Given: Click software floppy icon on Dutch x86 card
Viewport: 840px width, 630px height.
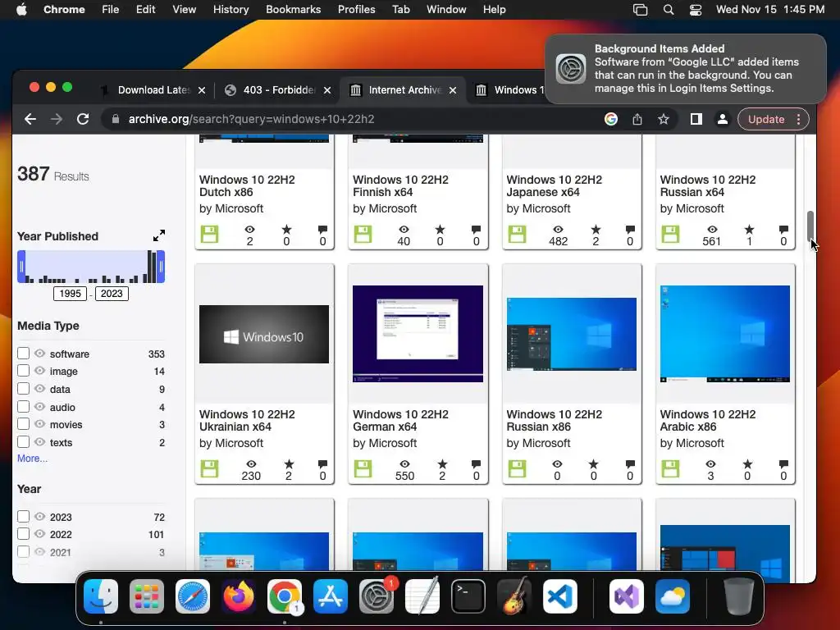Looking at the screenshot, I should (209, 234).
